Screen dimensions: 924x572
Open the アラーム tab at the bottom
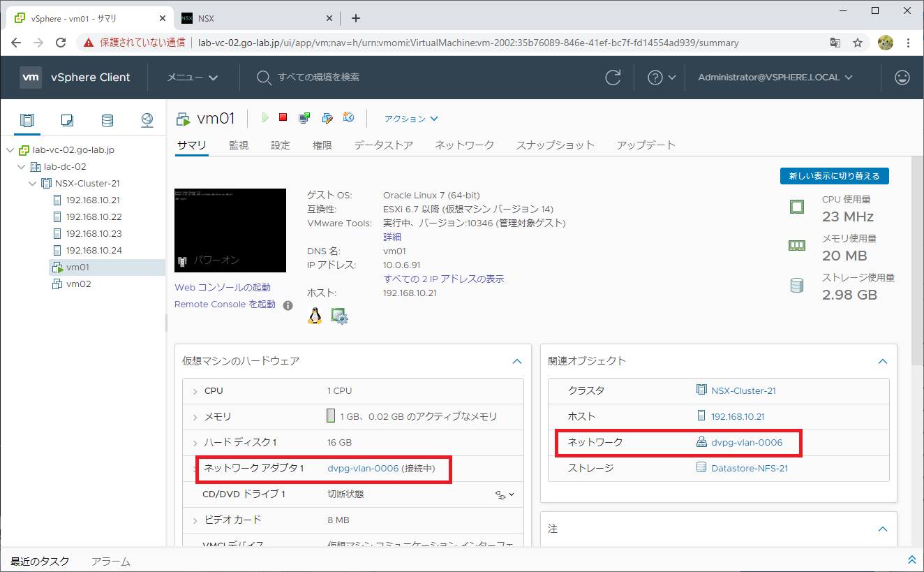pyautogui.click(x=111, y=562)
